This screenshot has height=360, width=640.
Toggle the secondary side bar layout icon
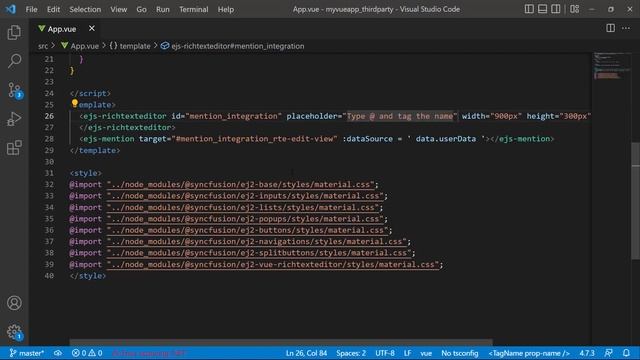click(556, 9)
